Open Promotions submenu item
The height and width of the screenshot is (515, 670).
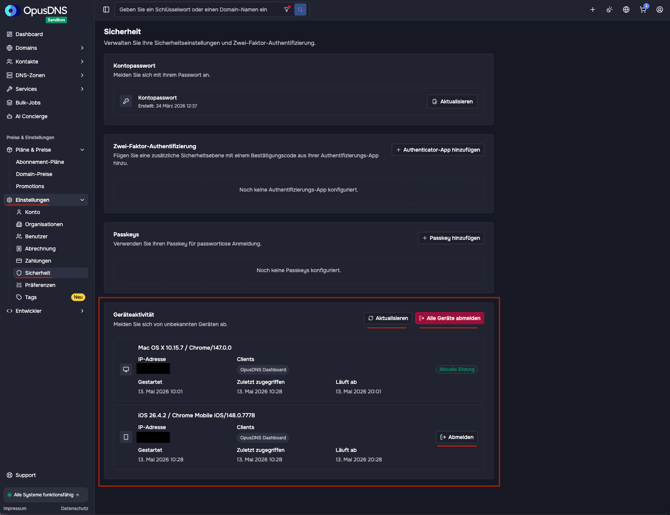point(30,186)
